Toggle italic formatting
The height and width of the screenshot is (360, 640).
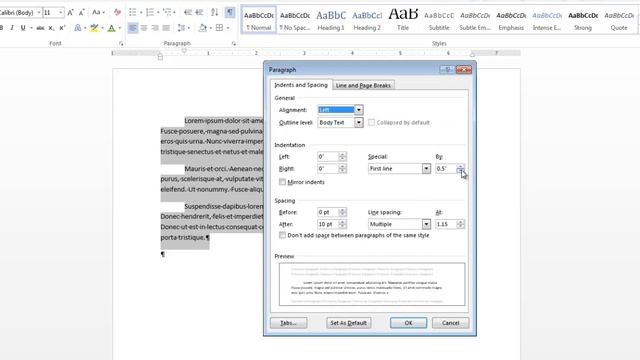click(x=12, y=28)
